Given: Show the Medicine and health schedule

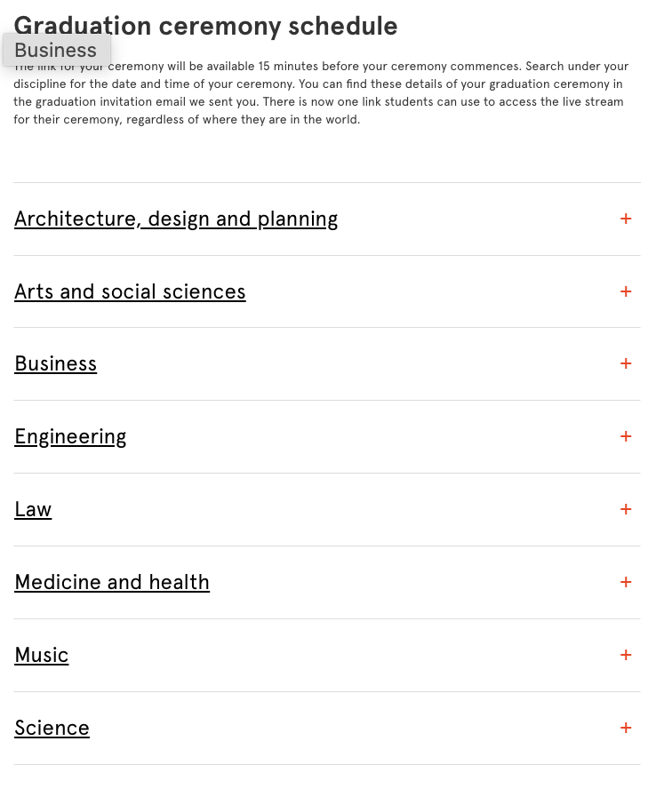Looking at the screenshot, I should pyautogui.click(x=112, y=582).
